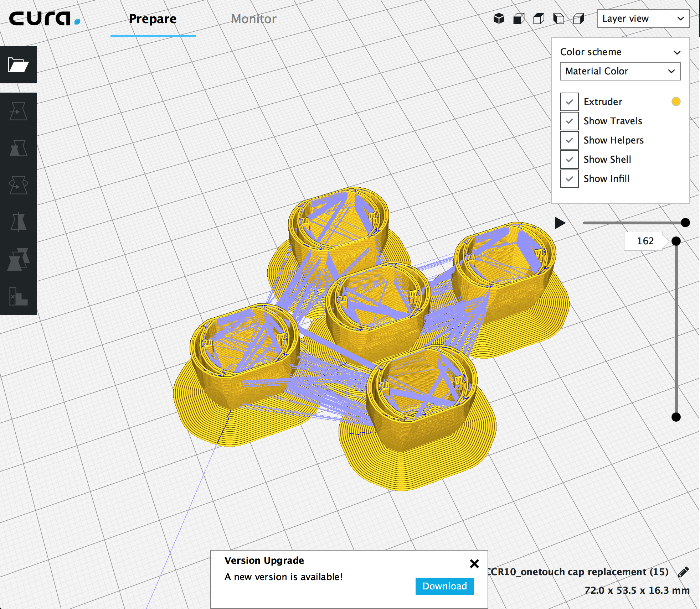Image resolution: width=700 pixels, height=609 pixels.
Task: Click the lower layer slider handle
Action: tap(676, 417)
